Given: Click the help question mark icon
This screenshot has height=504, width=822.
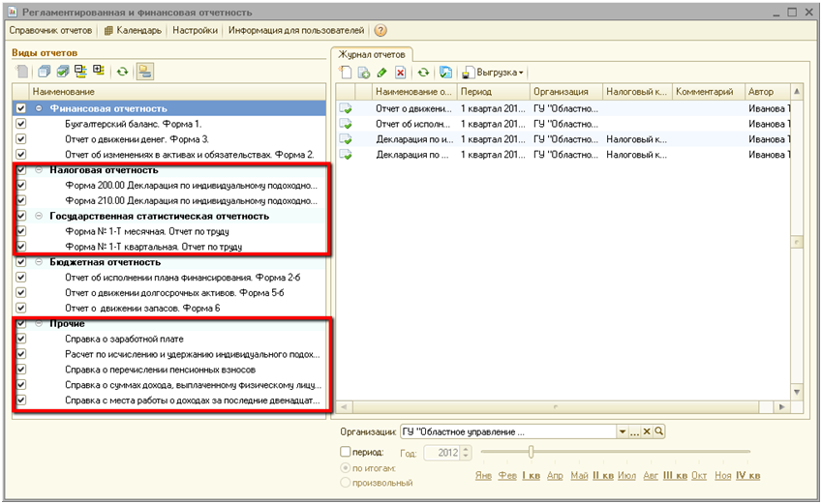Looking at the screenshot, I should (x=381, y=31).
